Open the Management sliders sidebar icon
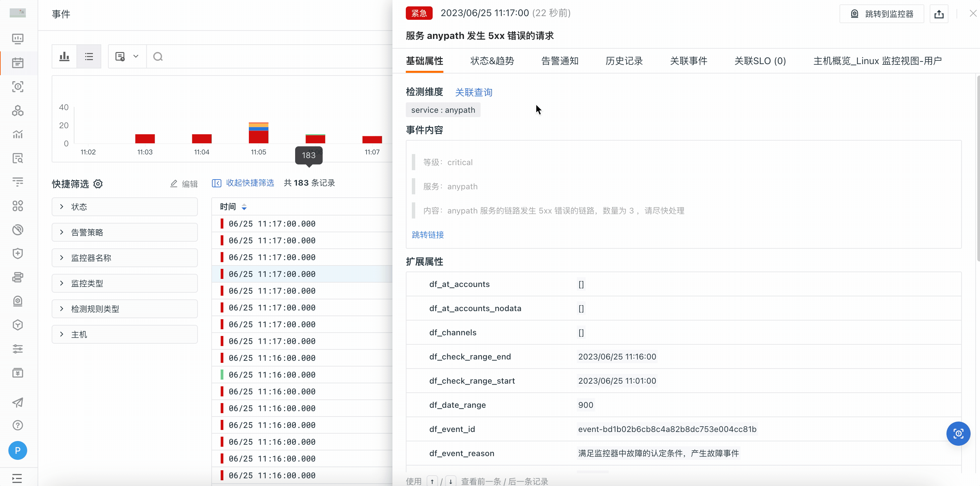 (x=17, y=349)
